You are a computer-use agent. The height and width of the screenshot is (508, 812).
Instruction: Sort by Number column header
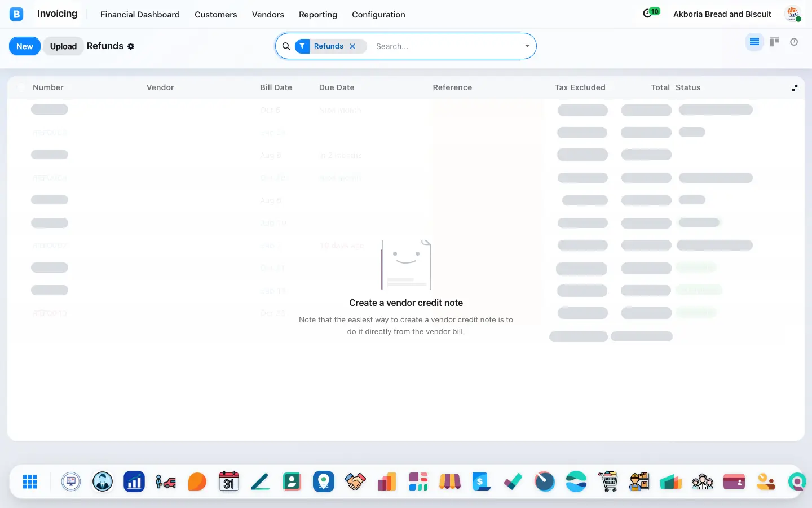coord(48,87)
